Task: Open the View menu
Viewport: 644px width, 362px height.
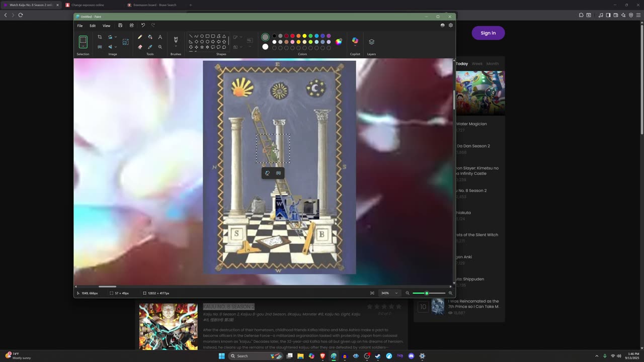Action: (106, 26)
